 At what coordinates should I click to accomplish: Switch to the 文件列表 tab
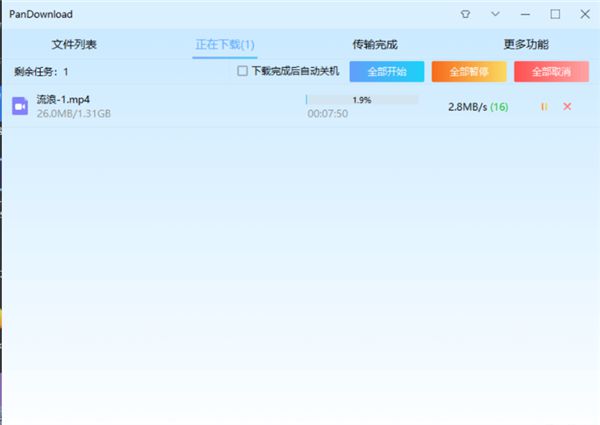[74, 44]
